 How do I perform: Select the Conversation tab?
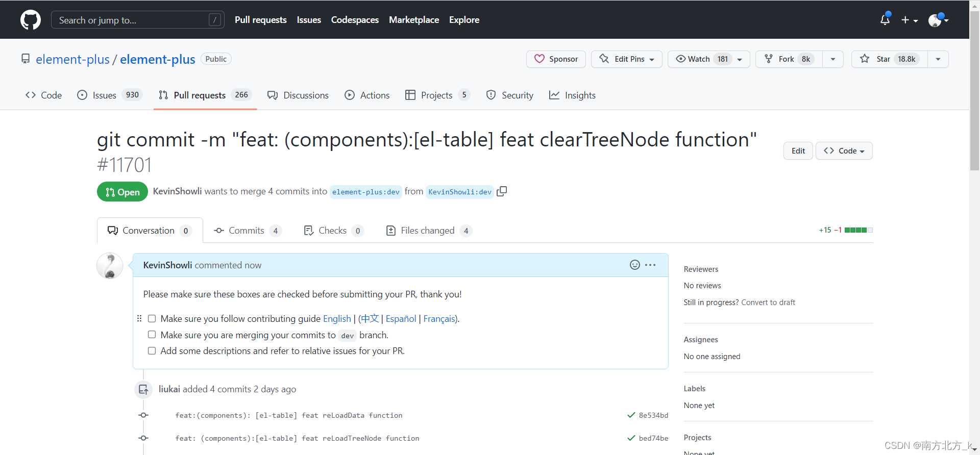150,231
